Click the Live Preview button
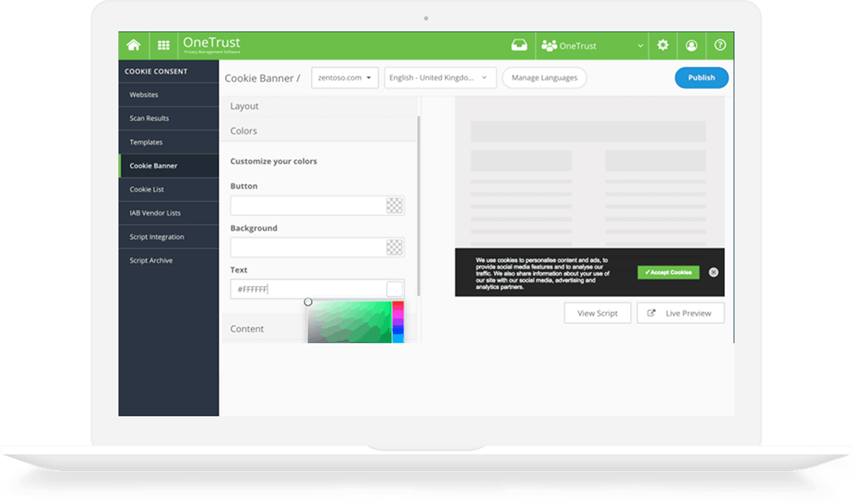 (681, 313)
